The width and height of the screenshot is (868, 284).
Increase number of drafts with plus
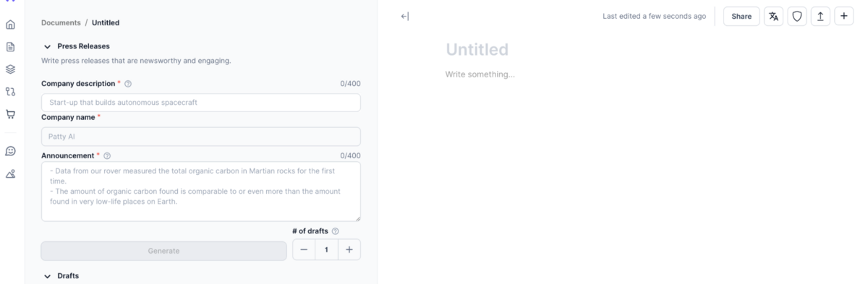(349, 250)
